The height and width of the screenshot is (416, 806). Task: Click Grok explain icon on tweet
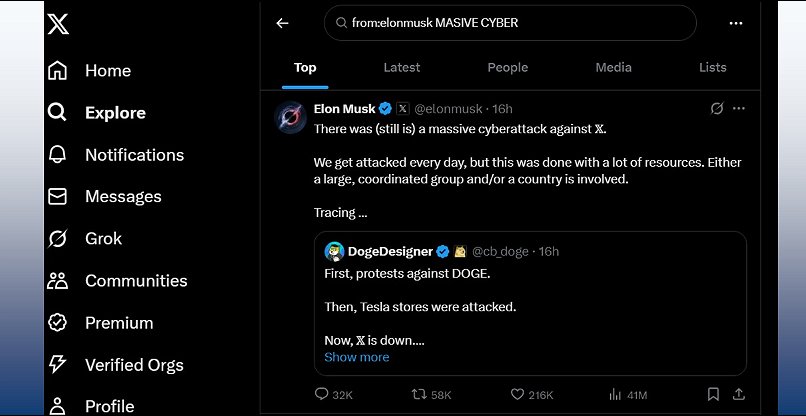pyautogui.click(x=716, y=108)
